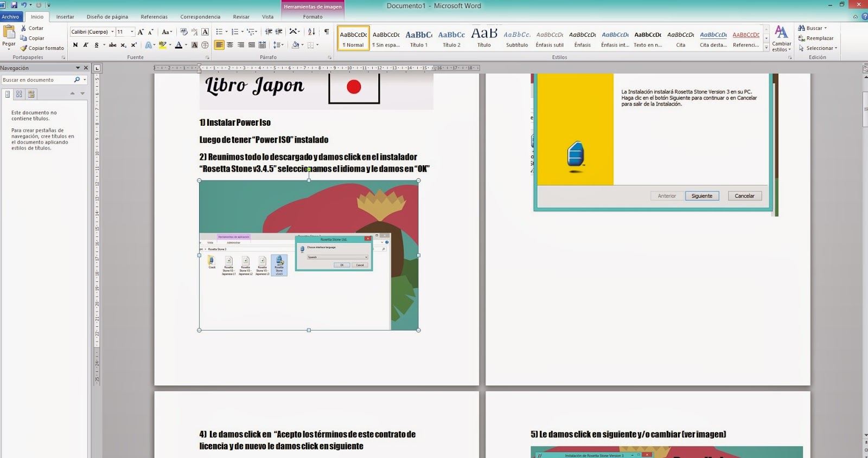This screenshot has width=868, height=458.
Task: Apply yellow text highlight color
Action: (x=162, y=45)
